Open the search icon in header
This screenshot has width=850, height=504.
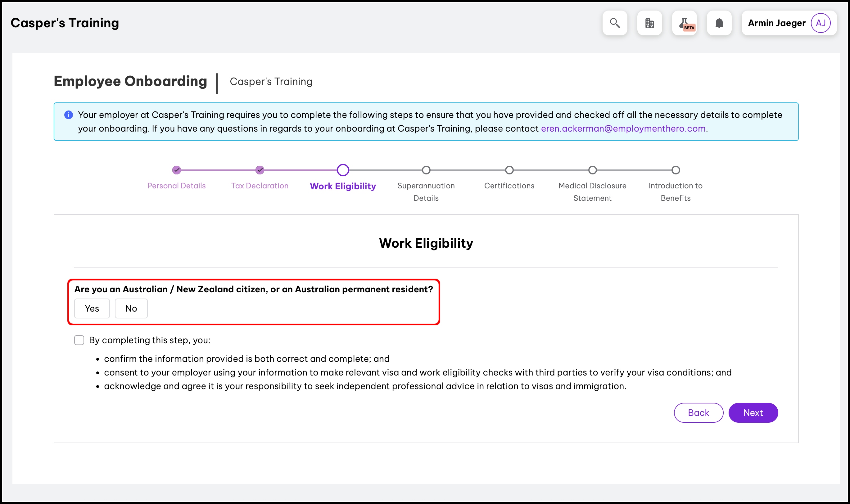tap(615, 23)
